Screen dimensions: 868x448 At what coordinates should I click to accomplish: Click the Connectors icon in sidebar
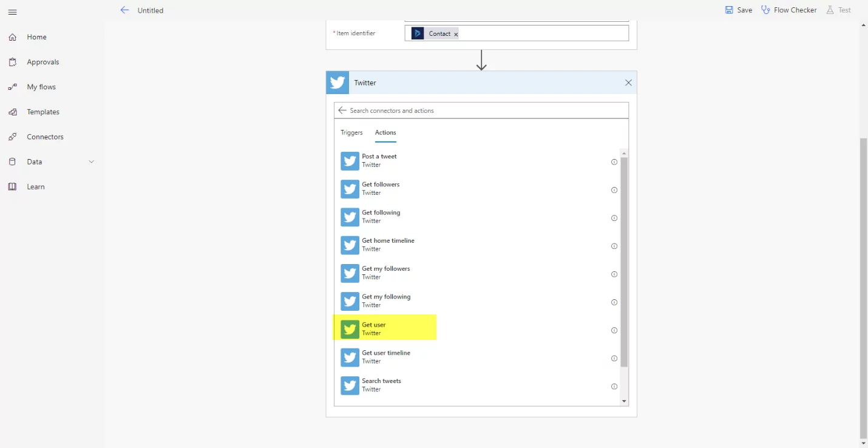tap(12, 137)
